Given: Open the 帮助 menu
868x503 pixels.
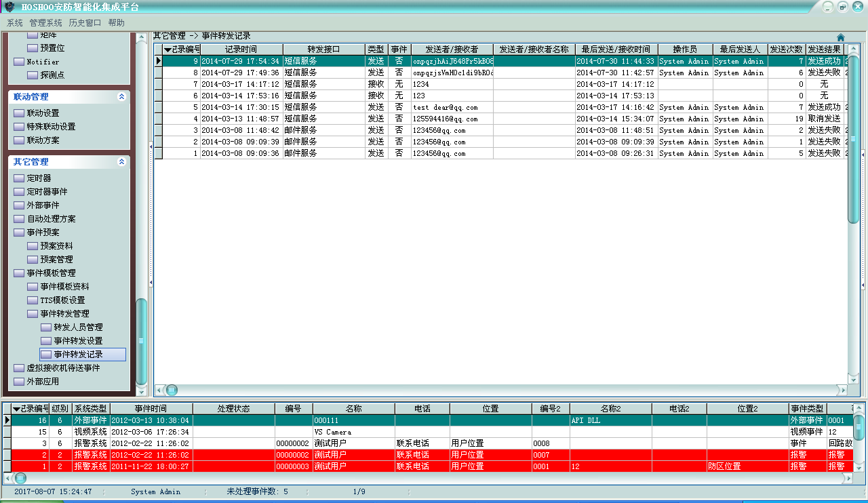Looking at the screenshot, I should pos(116,22).
